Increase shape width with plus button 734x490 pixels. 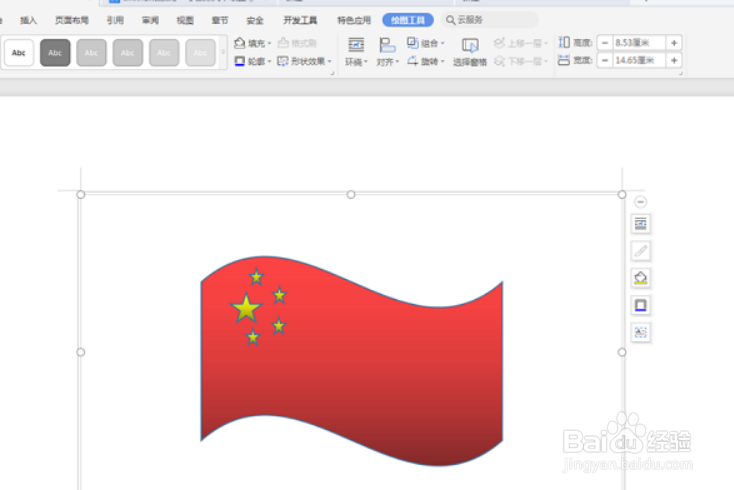click(674, 60)
